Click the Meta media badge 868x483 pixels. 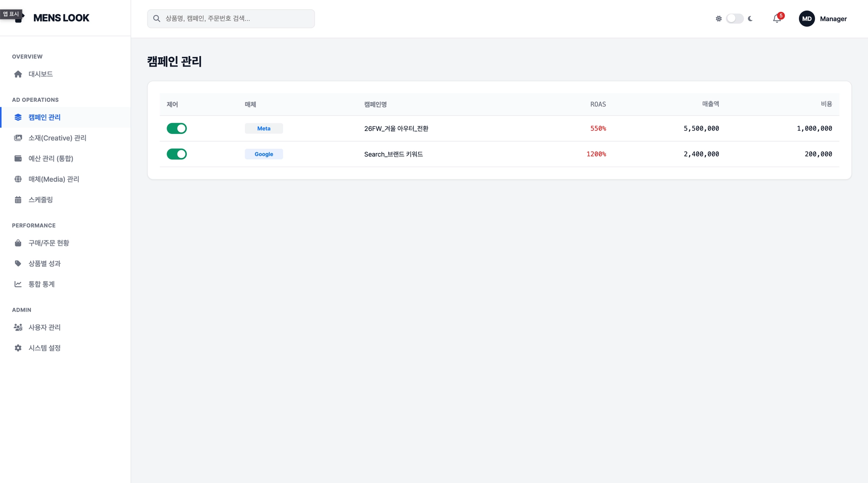click(x=264, y=128)
